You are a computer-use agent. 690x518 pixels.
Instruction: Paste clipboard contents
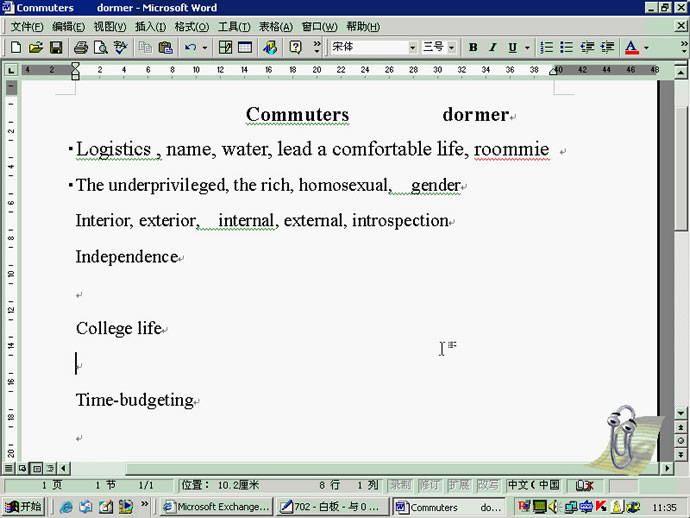coord(165,47)
